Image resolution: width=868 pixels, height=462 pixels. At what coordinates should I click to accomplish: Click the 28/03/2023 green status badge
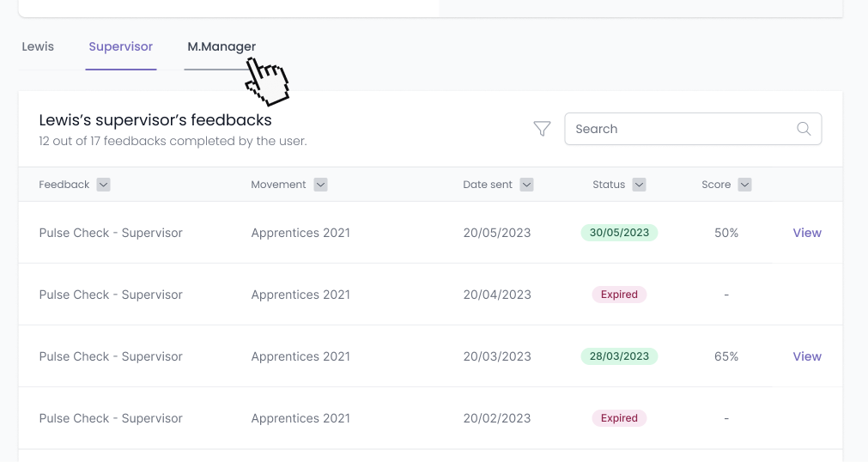point(619,356)
